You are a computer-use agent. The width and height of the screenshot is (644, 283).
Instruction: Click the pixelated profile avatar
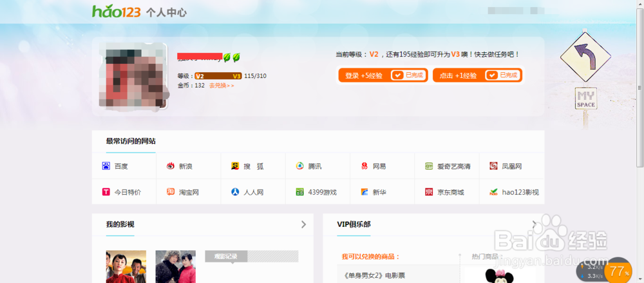coord(133,77)
